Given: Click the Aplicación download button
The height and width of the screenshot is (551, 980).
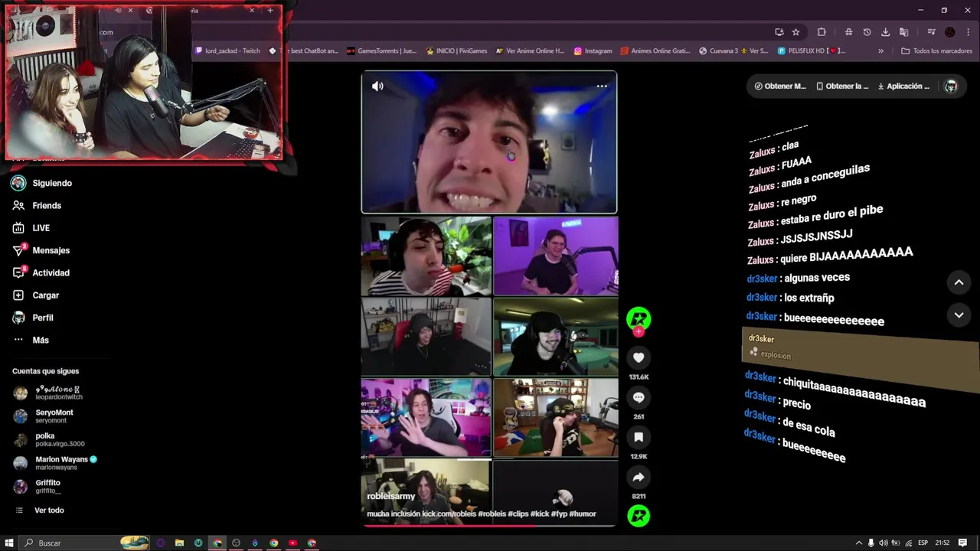Looking at the screenshot, I should [x=903, y=86].
